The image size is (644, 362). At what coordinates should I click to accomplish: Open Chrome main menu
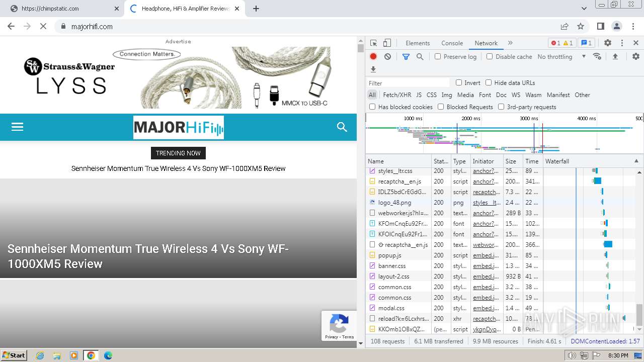(x=632, y=27)
